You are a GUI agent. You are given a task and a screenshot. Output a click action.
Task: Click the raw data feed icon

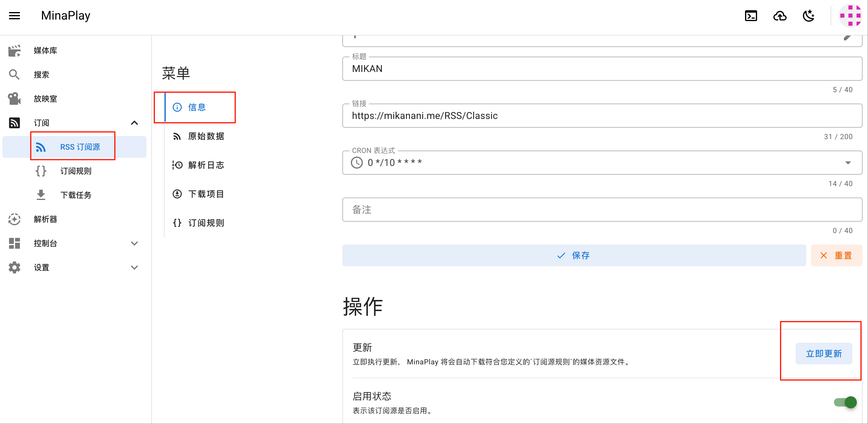pyautogui.click(x=177, y=136)
